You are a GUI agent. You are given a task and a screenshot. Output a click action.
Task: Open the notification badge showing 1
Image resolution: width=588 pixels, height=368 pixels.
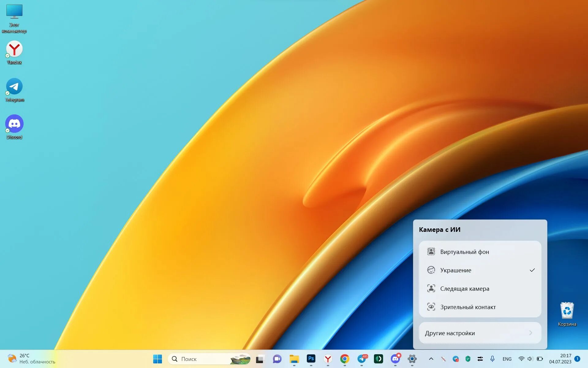(577, 359)
